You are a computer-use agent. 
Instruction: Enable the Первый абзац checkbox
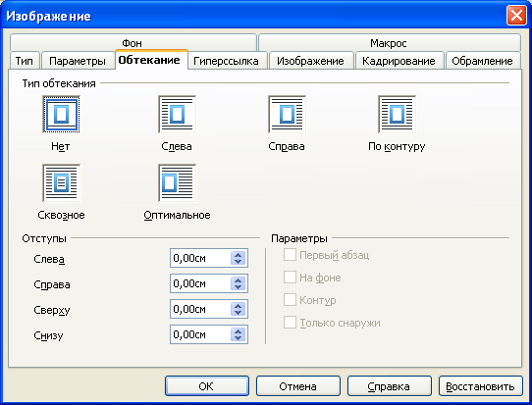[x=290, y=255]
